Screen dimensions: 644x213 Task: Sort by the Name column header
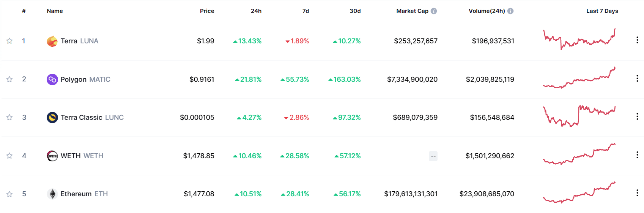point(55,11)
